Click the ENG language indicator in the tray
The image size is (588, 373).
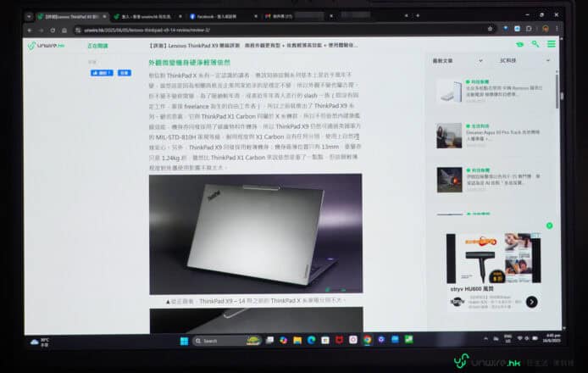click(x=508, y=338)
